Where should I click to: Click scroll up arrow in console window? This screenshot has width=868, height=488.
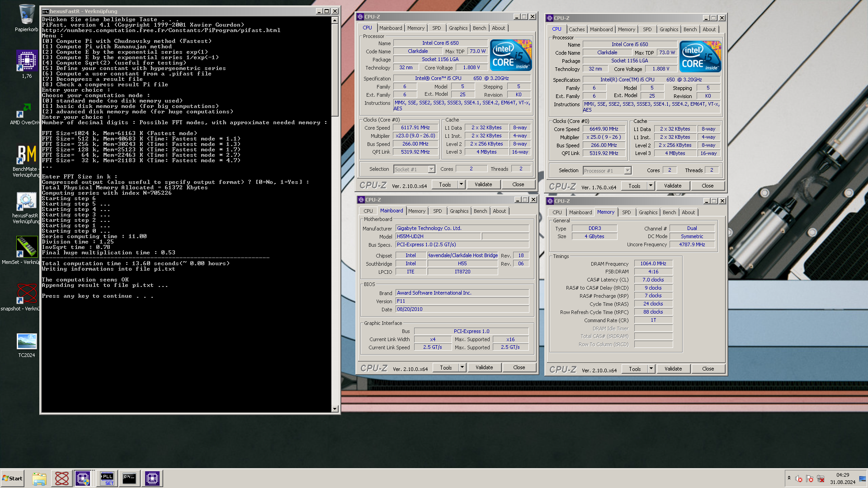pos(335,20)
